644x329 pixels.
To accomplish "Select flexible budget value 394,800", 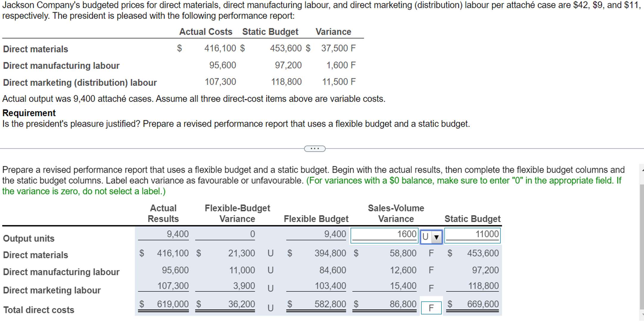I will pos(330,253).
